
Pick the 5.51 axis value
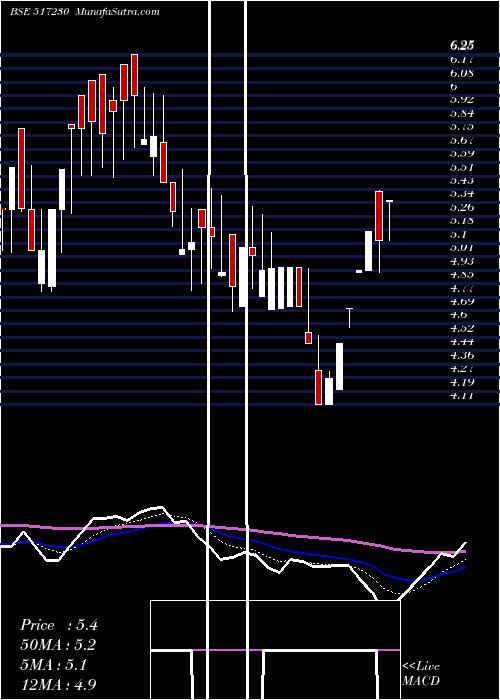(x=462, y=167)
